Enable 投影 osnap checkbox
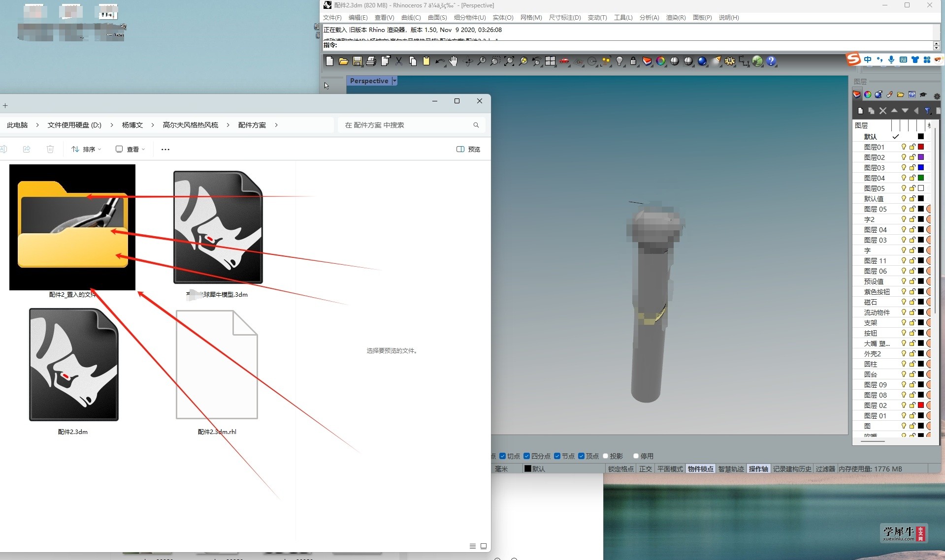 click(606, 456)
